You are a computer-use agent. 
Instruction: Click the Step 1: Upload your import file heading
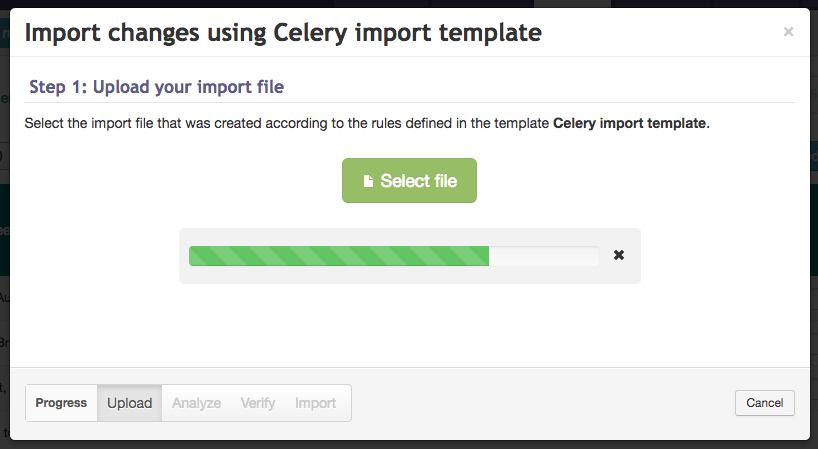pos(157,87)
